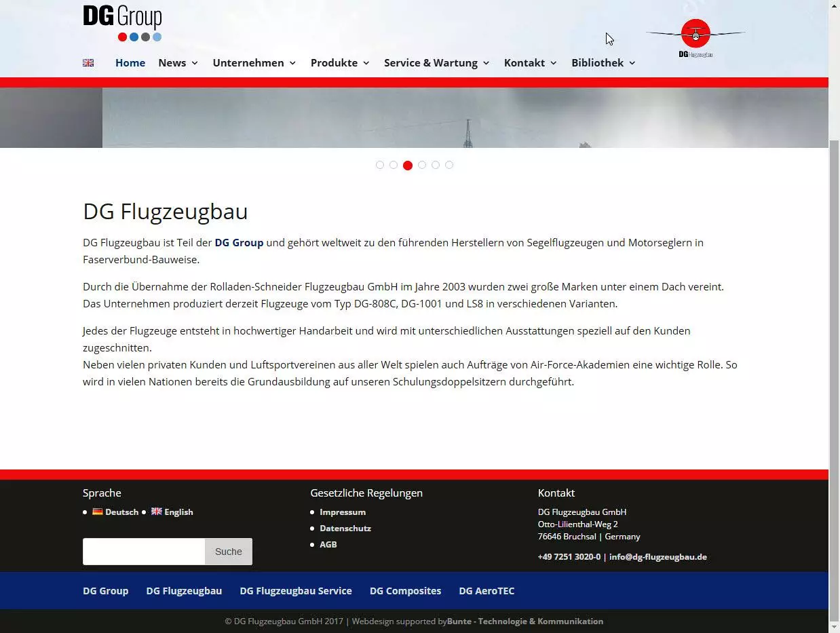Select the active red third slider dot

[408, 165]
